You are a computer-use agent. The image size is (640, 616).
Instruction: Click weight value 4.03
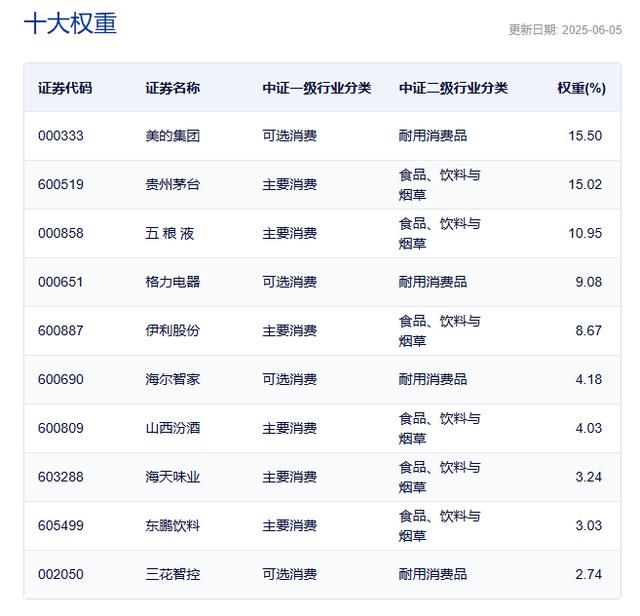(589, 428)
